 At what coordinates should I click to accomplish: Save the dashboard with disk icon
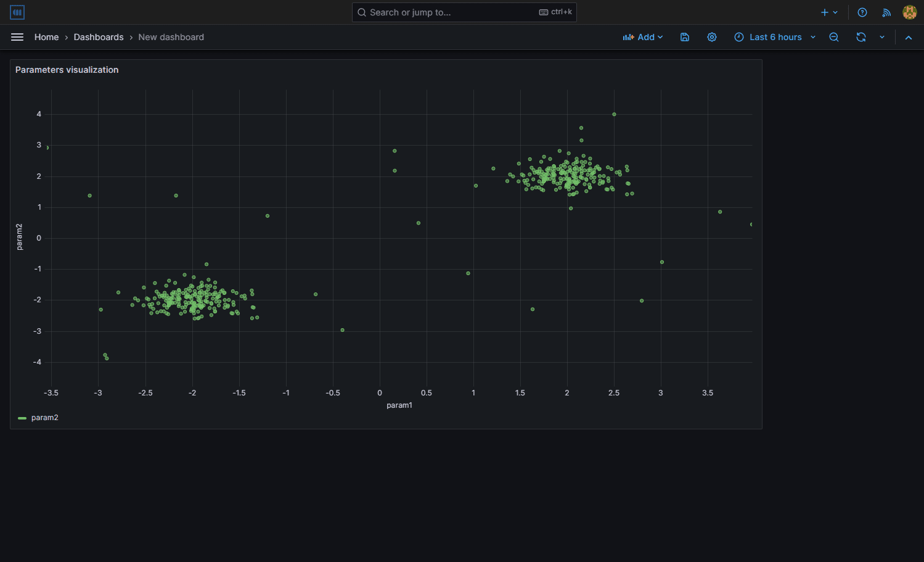684,37
